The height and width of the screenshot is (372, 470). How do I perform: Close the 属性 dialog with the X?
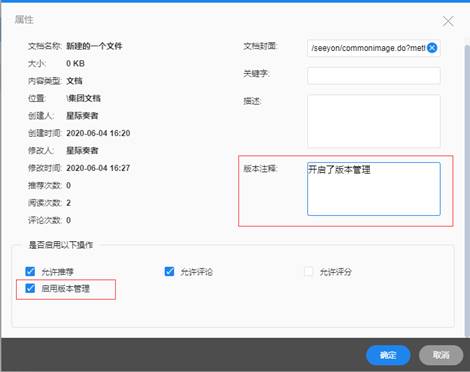[x=448, y=21]
